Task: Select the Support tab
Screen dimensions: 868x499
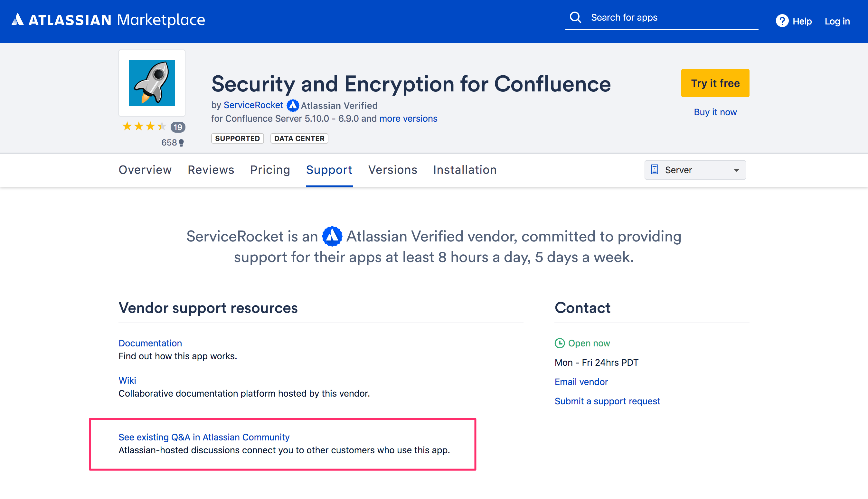Action: point(329,170)
